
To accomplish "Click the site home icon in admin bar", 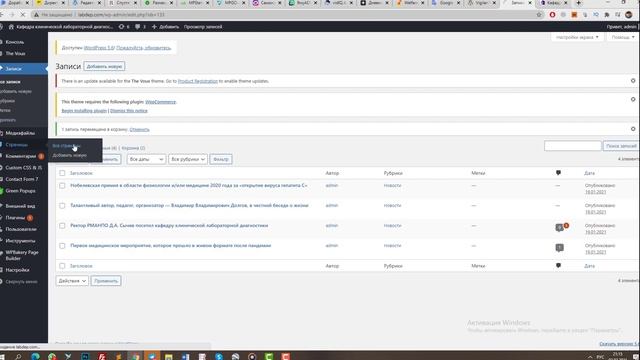I will pos(11,27).
